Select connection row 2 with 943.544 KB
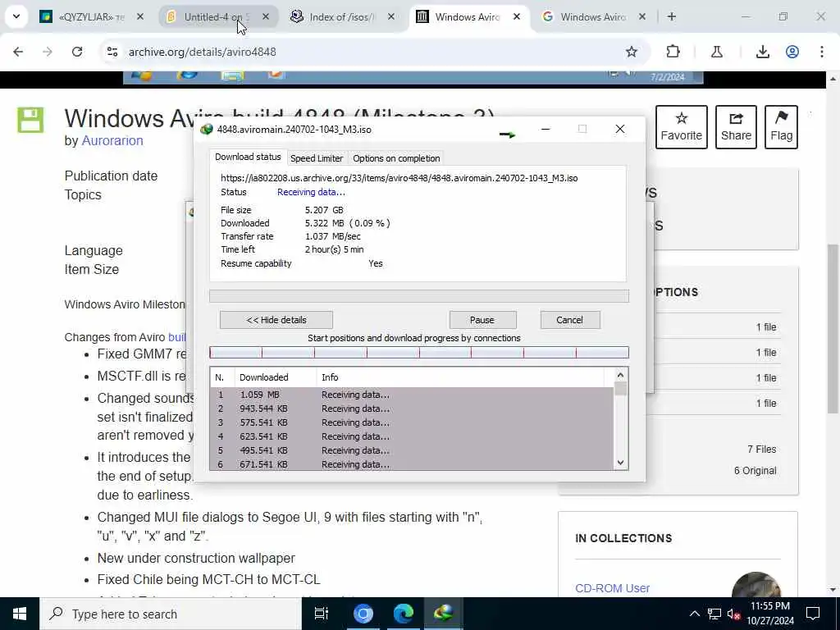The image size is (840, 630). click(412, 409)
